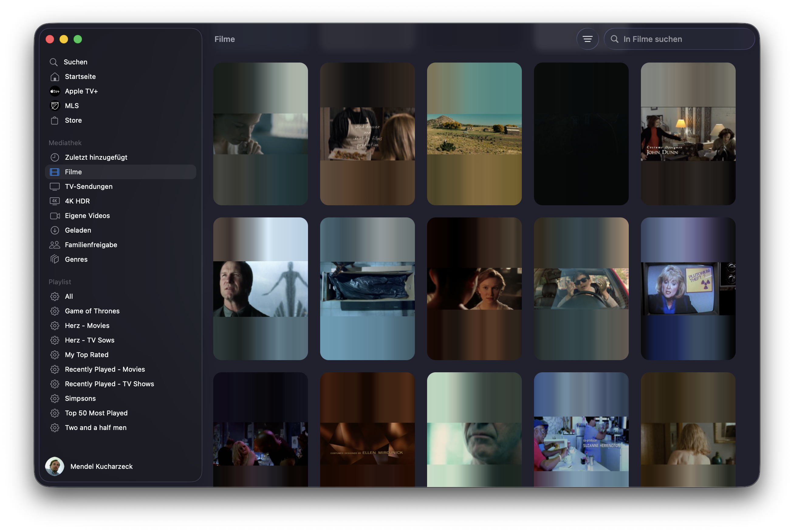This screenshot has width=794, height=532.
Task: Open movie with Plutonium Theft TV newscast
Action: tap(688, 289)
